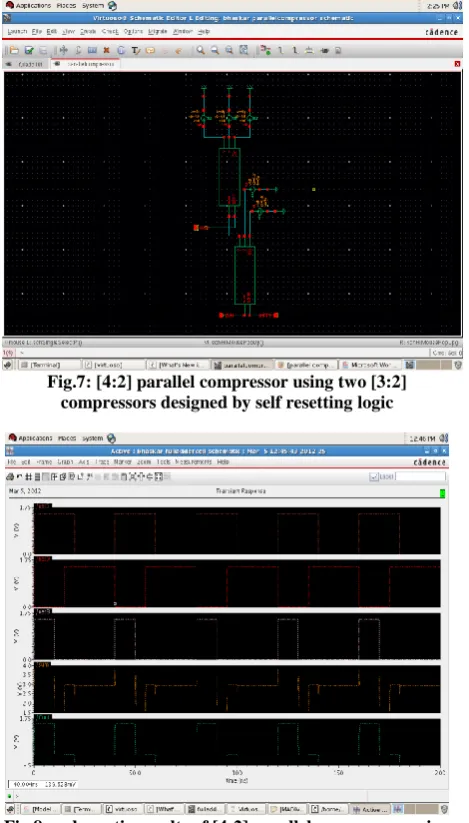
Task: Open the Launch menu in Virtuoso Schematic Editor
Action: tap(17, 32)
